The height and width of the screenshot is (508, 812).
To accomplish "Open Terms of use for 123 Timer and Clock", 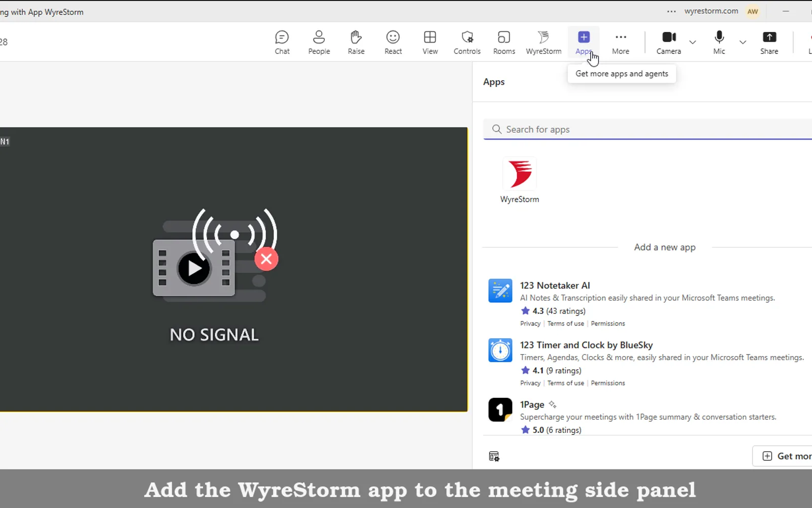I will [565, 383].
